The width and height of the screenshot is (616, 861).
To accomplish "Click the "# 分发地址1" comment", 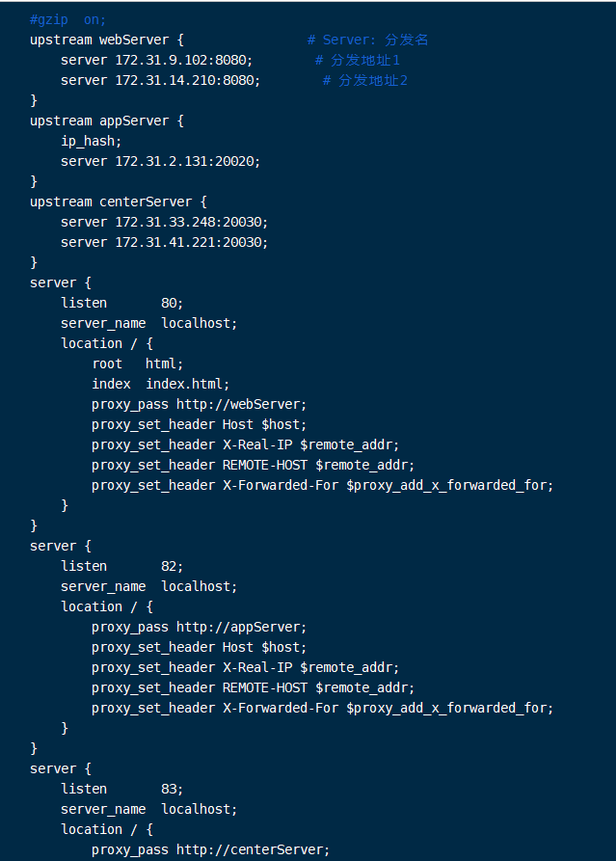I will pos(357,60).
